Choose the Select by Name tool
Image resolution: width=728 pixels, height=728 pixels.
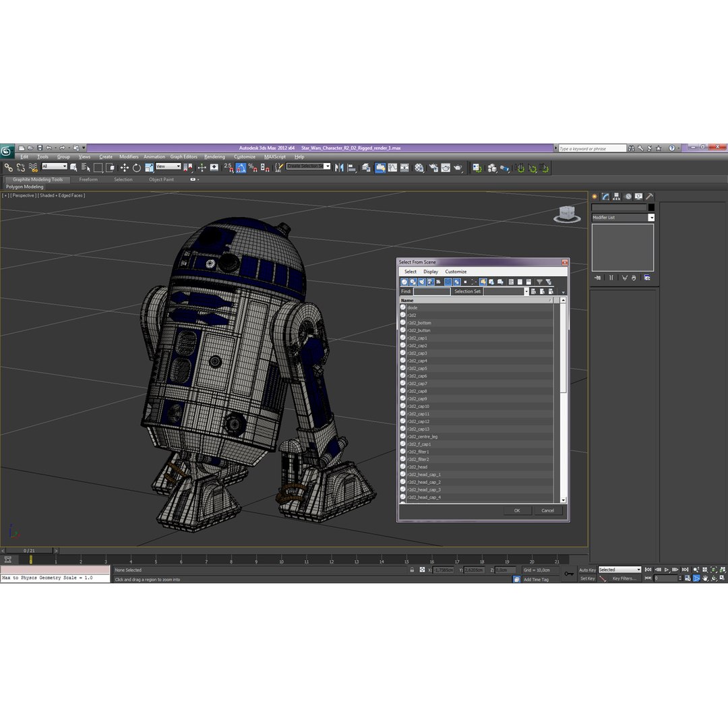[x=86, y=168]
